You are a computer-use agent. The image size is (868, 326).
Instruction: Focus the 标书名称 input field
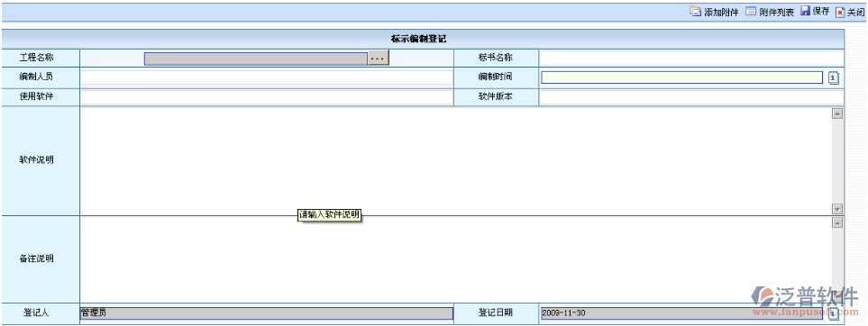click(691, 58)
